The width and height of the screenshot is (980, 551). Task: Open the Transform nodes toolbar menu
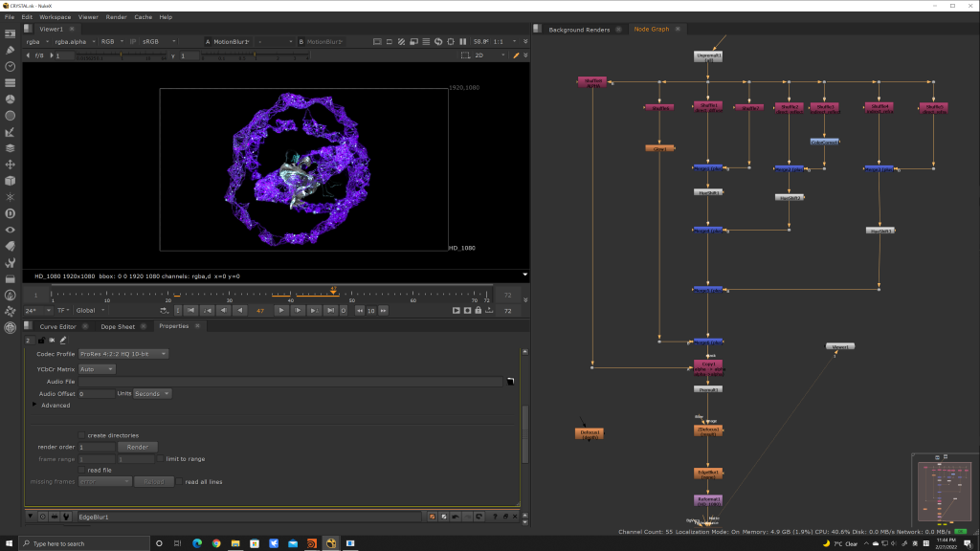pos(10,164)
